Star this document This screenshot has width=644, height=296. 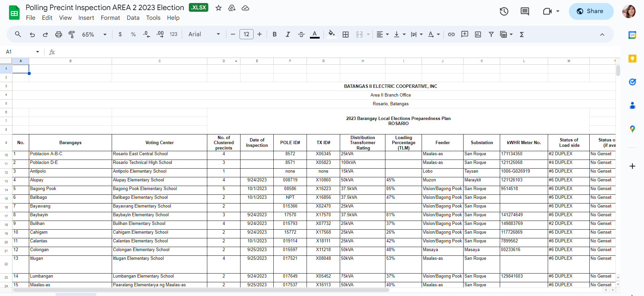point(218,8)
